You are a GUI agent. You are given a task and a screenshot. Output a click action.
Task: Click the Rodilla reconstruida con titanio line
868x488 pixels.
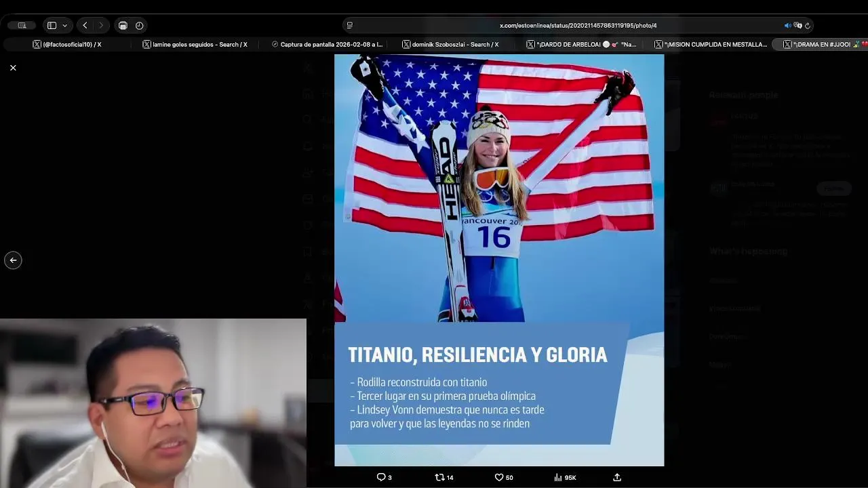coord(418,382)
